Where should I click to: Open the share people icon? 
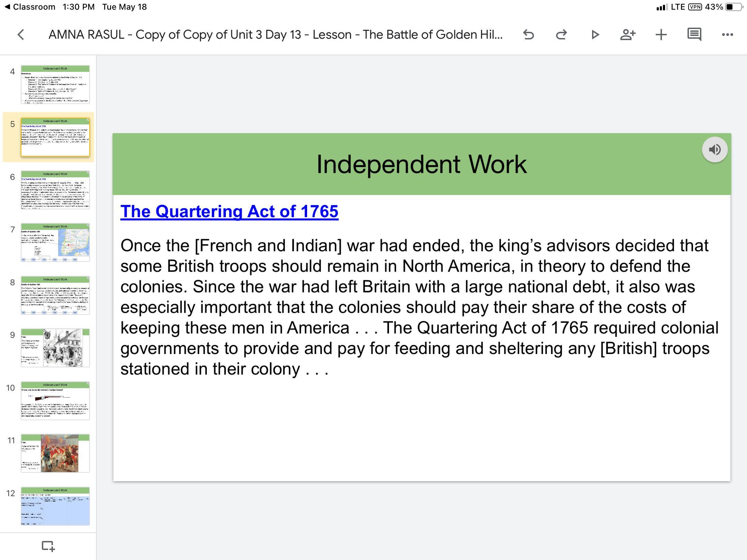[x=628, y=35]
